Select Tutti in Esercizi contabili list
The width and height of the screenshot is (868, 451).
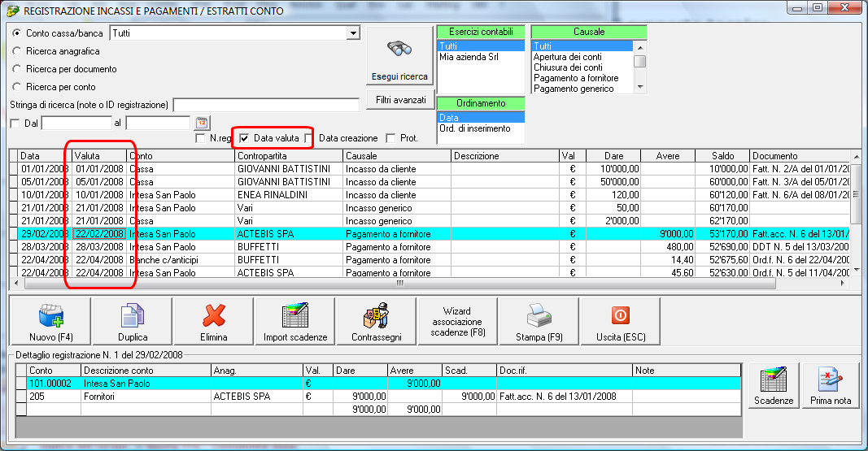click(481, 46)
